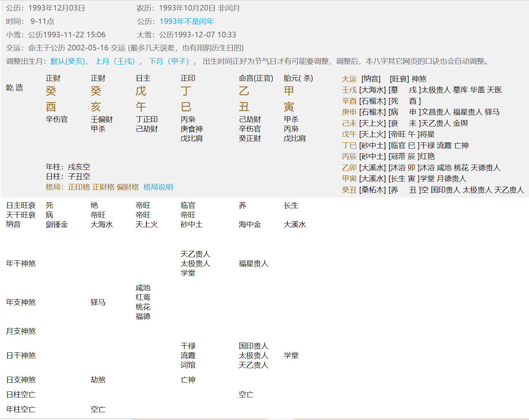
Task: Click the 天干旺衰 row label
Action: click(21, 215)
